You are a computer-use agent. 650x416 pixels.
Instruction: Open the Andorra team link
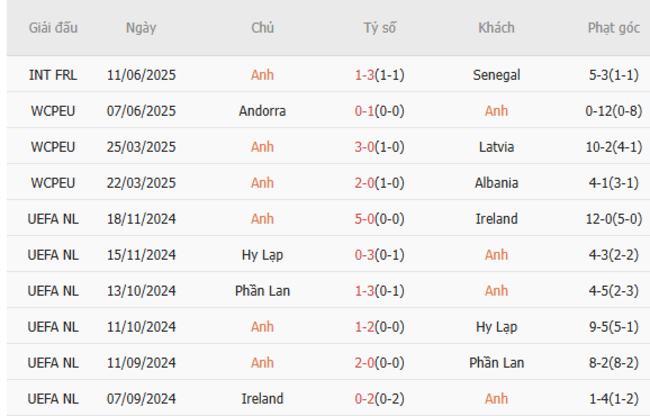point(262,111)
